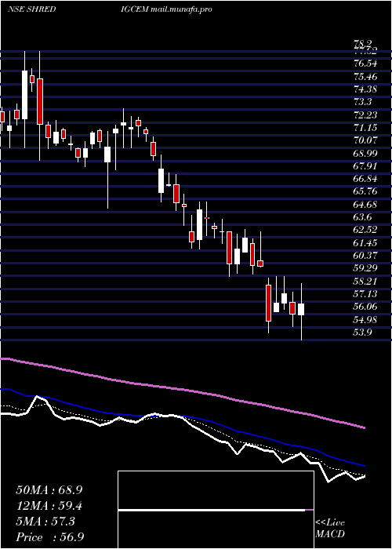392x549 pixels.
Task: Click the 72.23 price axis label
Action: pyautogui.click(x=365, y=115)
